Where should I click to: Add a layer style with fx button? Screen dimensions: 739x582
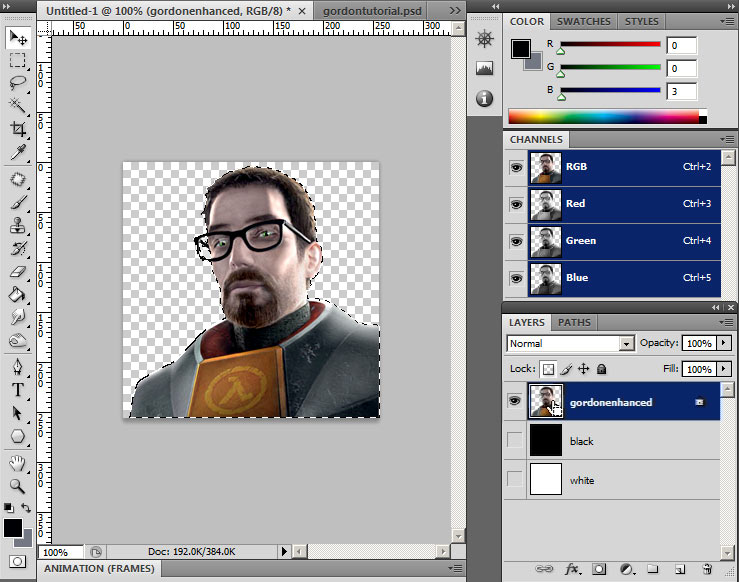[572, 569]
